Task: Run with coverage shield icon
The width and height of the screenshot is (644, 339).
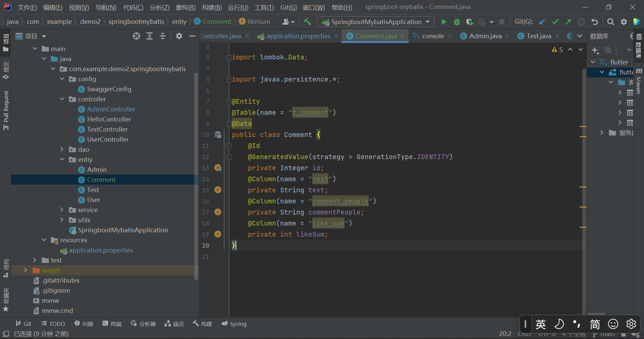Action: tap(470, 22)
